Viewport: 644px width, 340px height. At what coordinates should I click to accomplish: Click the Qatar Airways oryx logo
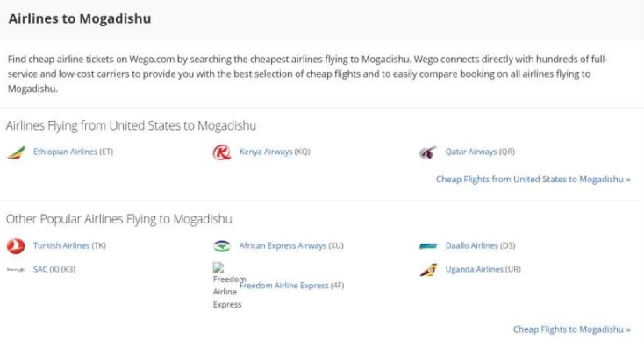(x=428, y=152)
